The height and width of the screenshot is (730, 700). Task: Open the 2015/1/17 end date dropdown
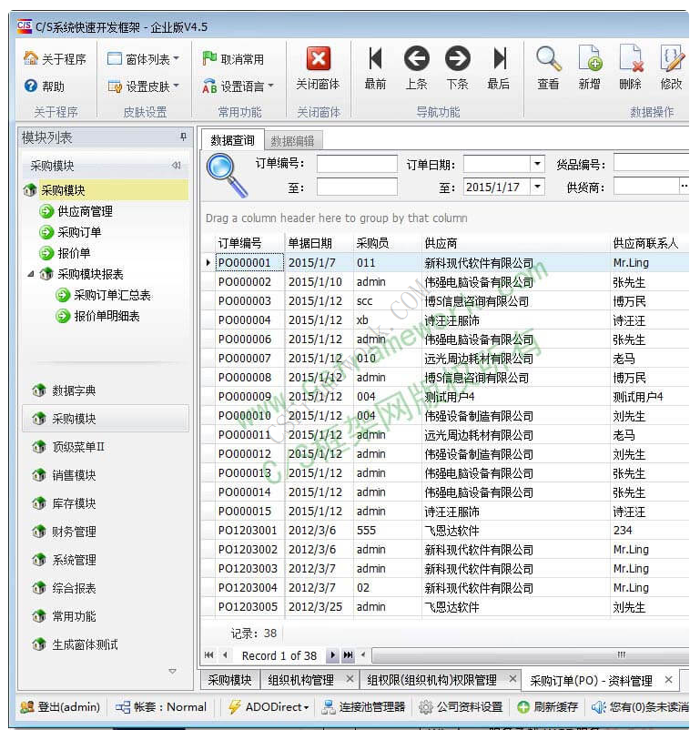pos(537,187)
